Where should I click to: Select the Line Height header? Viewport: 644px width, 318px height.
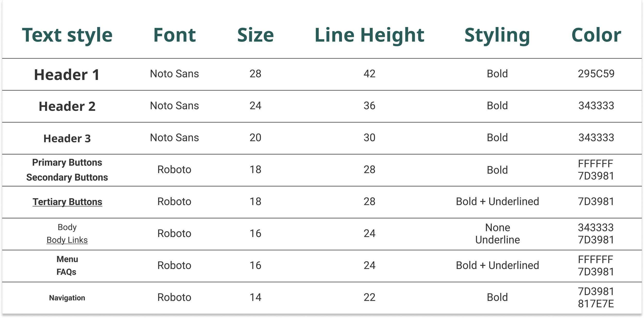click(369, 35)
